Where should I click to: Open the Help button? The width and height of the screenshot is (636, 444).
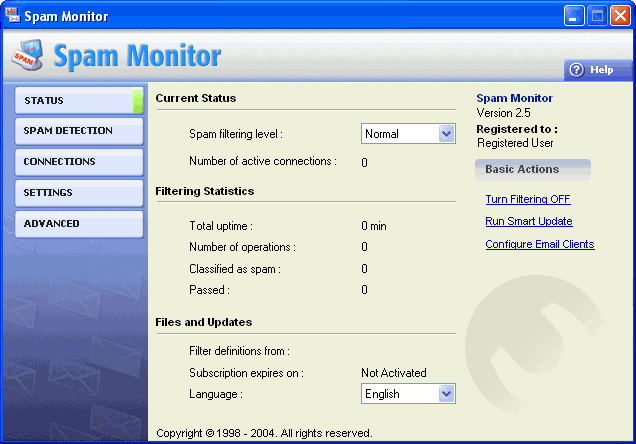click(x=598, y=70)
